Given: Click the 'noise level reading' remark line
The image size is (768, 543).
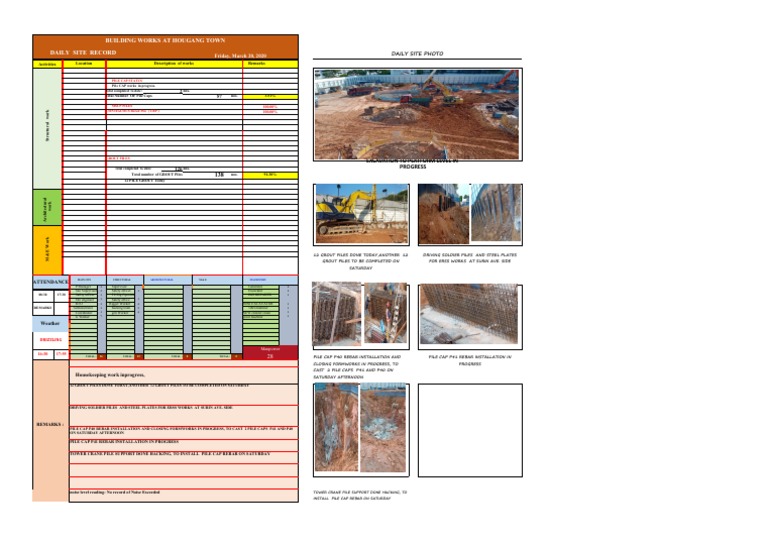Looking at the screenshot, I should [115, 492].
